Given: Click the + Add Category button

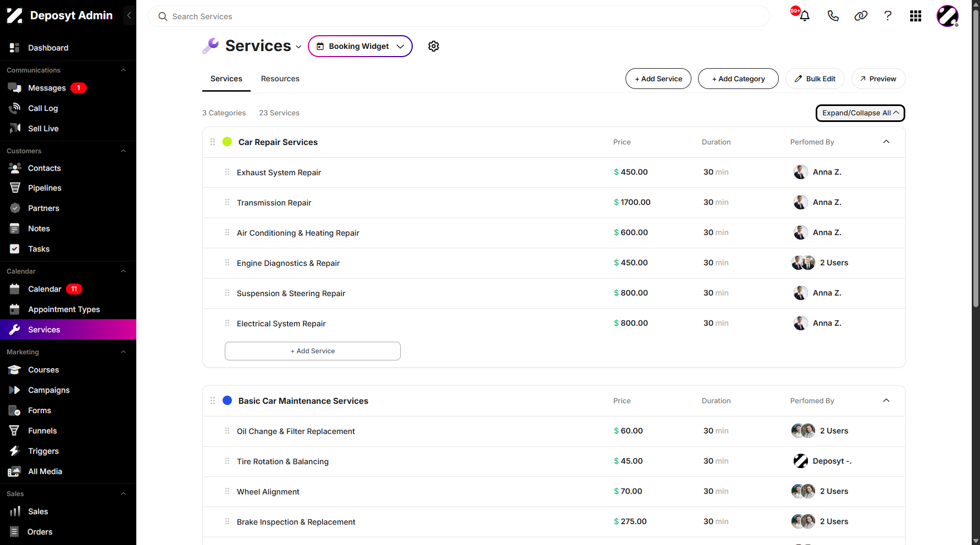Looking at the screenshot, I should 738,79.
